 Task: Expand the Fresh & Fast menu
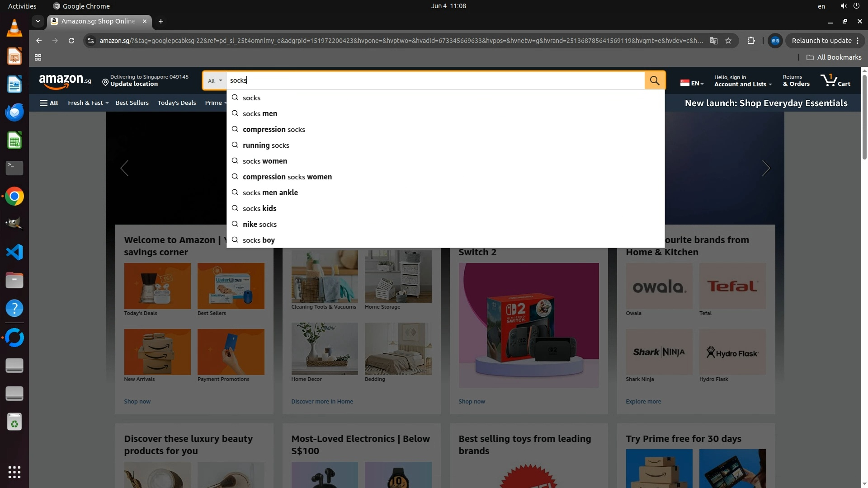pyautogui.click(x=88, y=103)
